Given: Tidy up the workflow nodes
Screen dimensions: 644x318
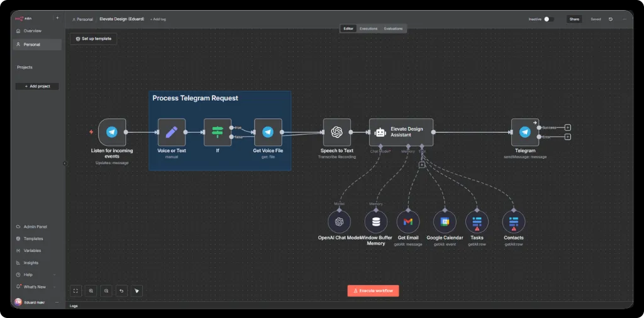Looking at the screenshot, I should point(136,290).
